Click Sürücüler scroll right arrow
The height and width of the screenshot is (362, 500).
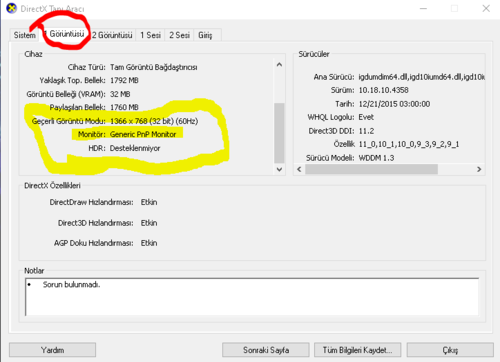coord(479,169)
